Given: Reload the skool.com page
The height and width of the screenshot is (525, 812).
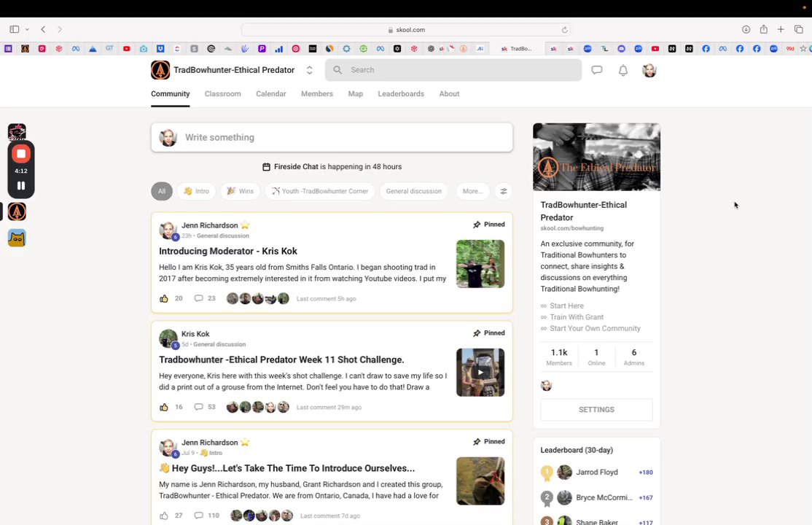Looking at the screenshot, I should 564,30.
